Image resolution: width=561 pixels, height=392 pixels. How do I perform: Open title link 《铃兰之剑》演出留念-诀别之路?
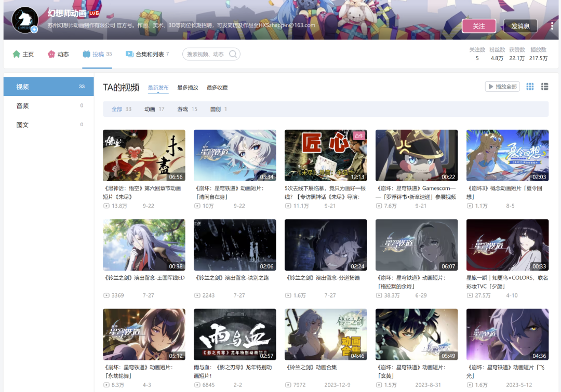pyautogui.click(x=232, y=278)
